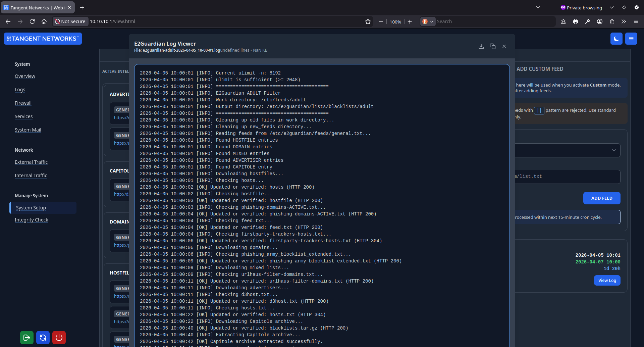Toggle dark mode with the moon button

pos(616,39)
